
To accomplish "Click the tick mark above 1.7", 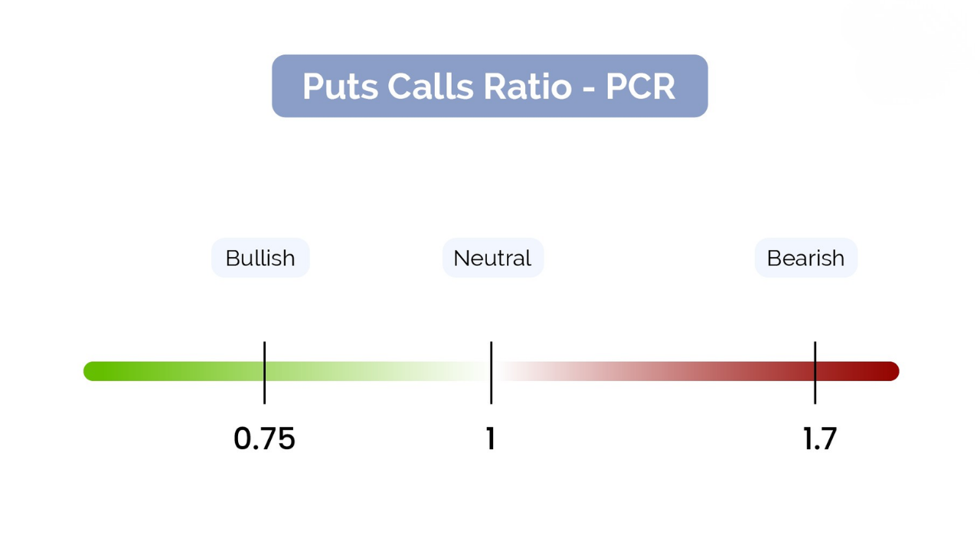I will click(815, 351).
